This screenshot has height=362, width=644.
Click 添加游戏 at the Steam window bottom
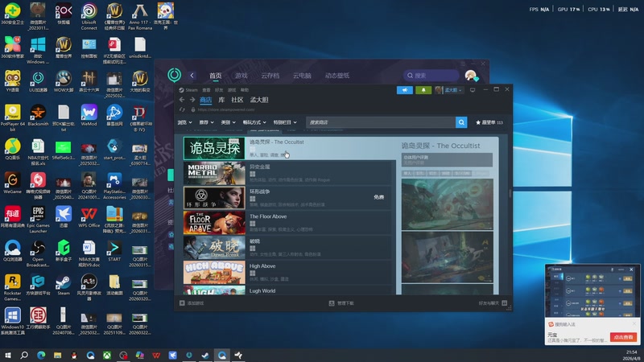[x=192, y=303]
